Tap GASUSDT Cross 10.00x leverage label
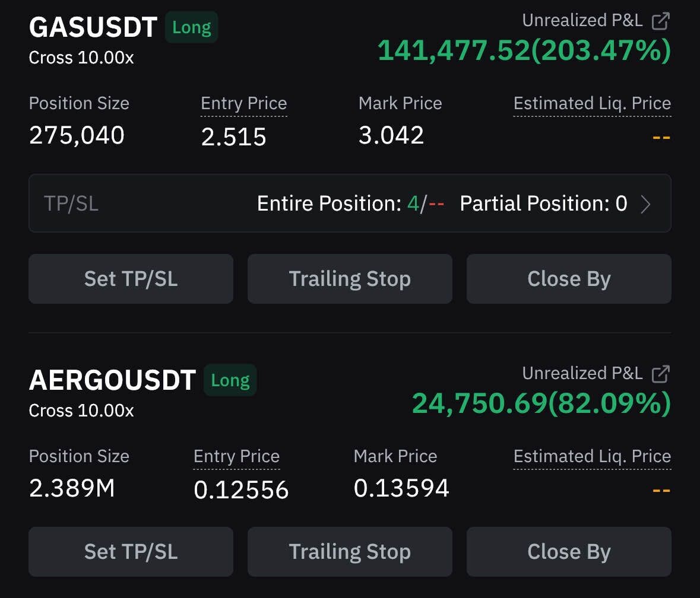 pyautogui.click(x=81, y=58)
